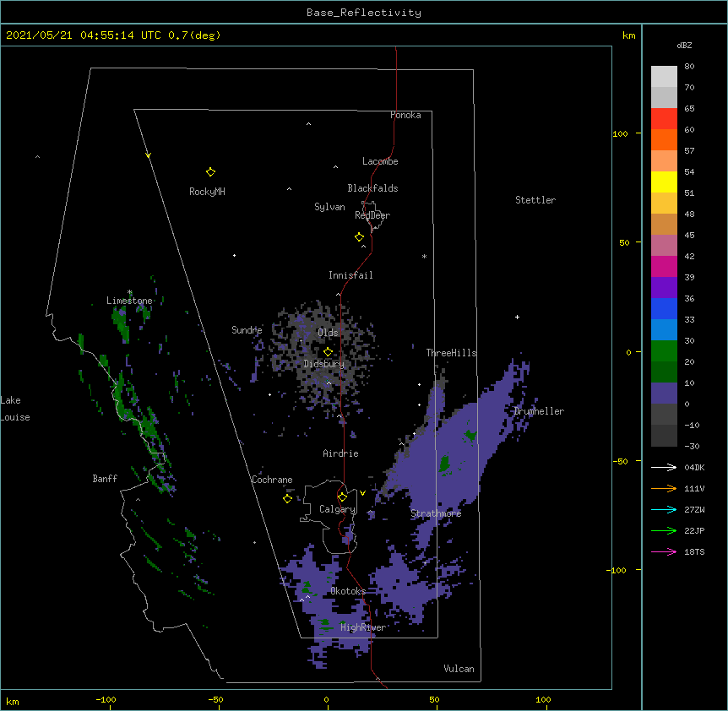Click the Sundre label
Image resolution: width=728 pixels, height=711 pixels.
click(247, 330)
